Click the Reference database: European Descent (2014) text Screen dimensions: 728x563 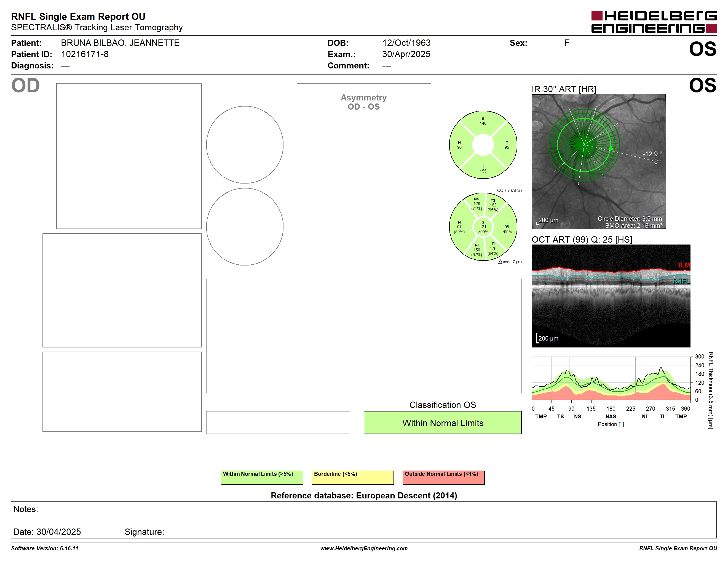364,496
